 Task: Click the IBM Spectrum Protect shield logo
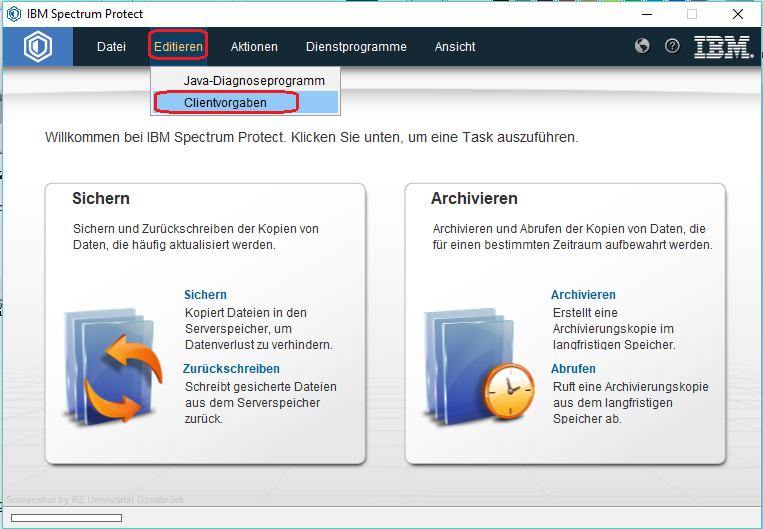[38, 47]
